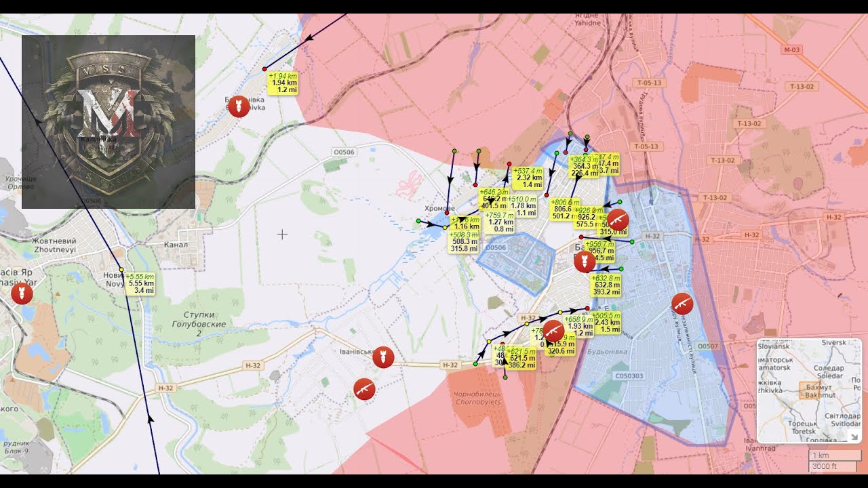
Task: Click the 1.78 km 1.1 mi label
Action: coord(523,206)
